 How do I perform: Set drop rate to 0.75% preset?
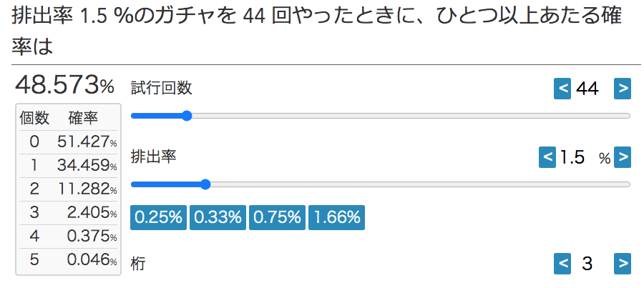pos(277,217)
